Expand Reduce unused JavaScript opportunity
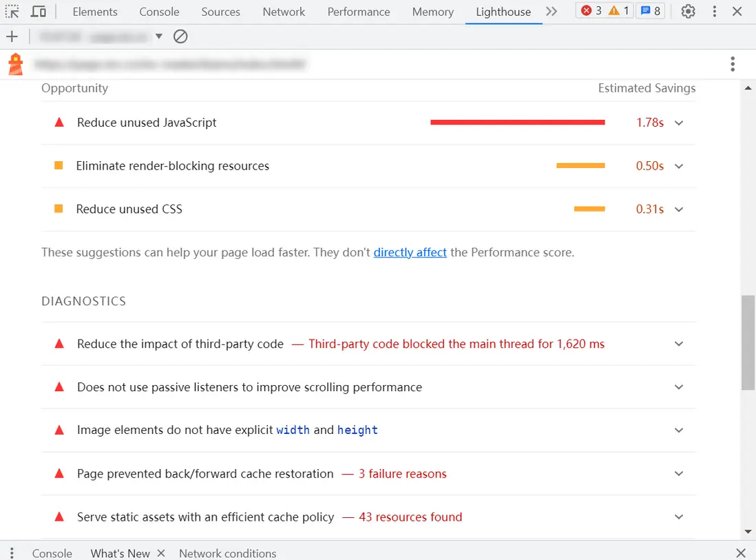Screen dimensions: 756x560 [x=679, y=123]
